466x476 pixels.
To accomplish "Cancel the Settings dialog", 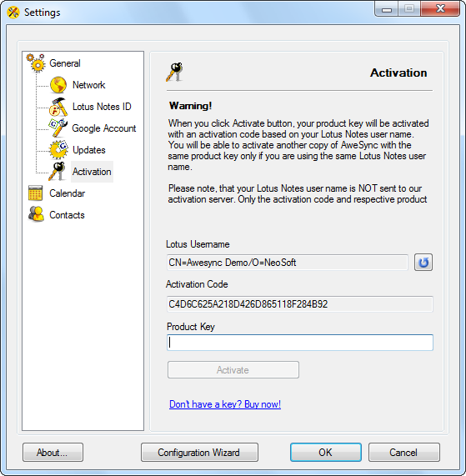I will 404,453.
